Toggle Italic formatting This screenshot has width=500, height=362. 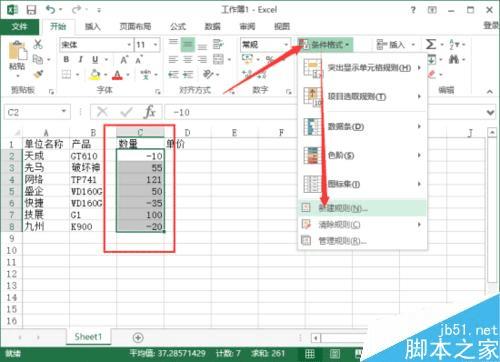coord(80,59)
